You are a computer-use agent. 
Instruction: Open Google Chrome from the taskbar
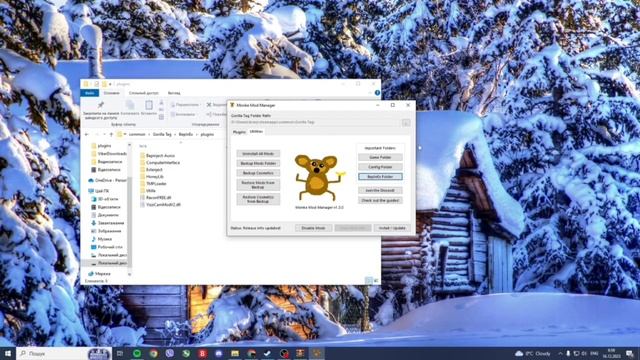[x=153, y=353]
